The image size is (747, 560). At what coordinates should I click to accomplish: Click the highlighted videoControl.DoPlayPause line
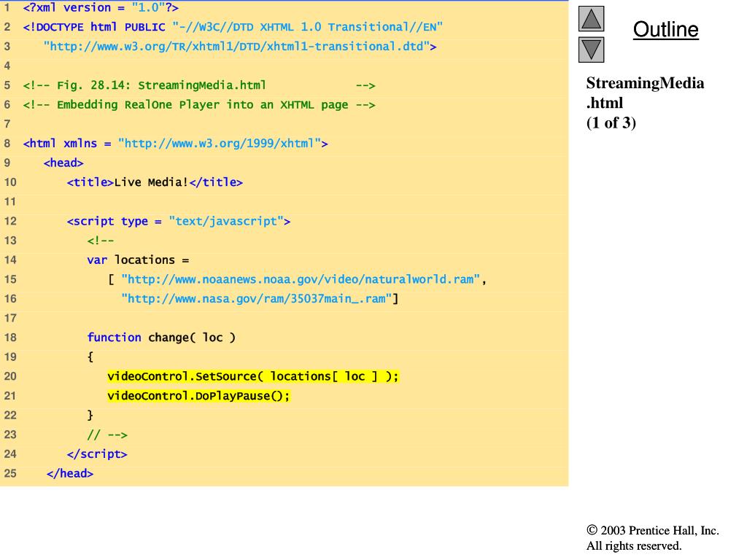coord(198,396)
